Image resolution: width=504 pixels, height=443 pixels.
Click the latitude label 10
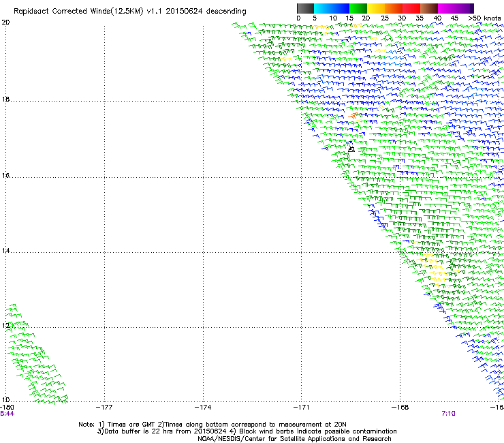[x=5, y=400]
